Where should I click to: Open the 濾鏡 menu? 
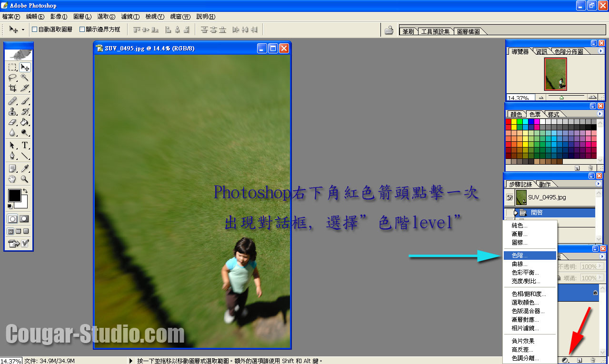click(130, 17)
